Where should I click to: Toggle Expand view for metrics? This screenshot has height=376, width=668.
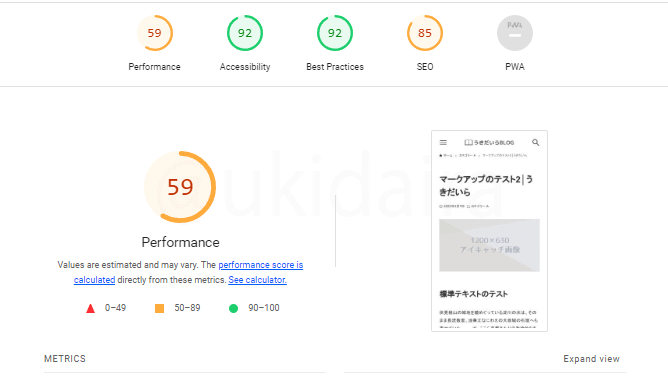pos(591,359)
